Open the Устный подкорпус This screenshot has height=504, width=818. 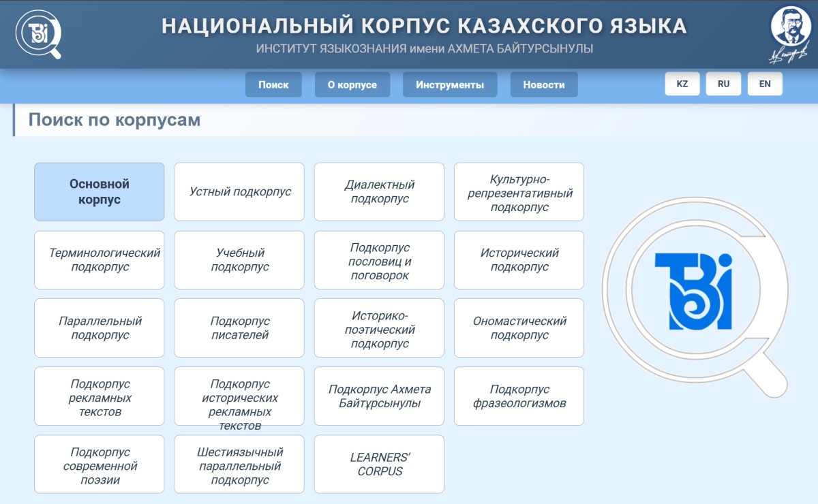pos(239,191)
